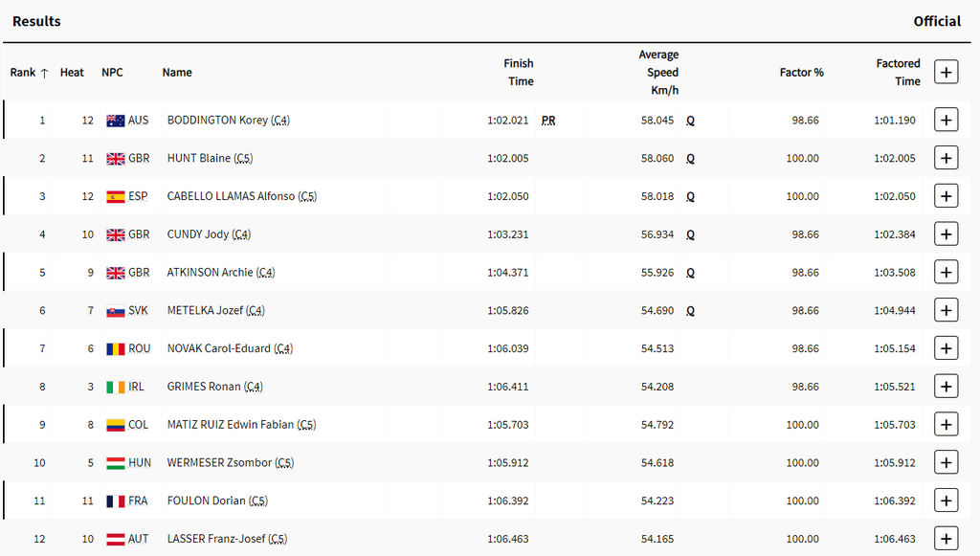Expand MATIZ RUIZ Edwin Fabian row
Viewport: 980px width, 556px height.
coord(946,425)
